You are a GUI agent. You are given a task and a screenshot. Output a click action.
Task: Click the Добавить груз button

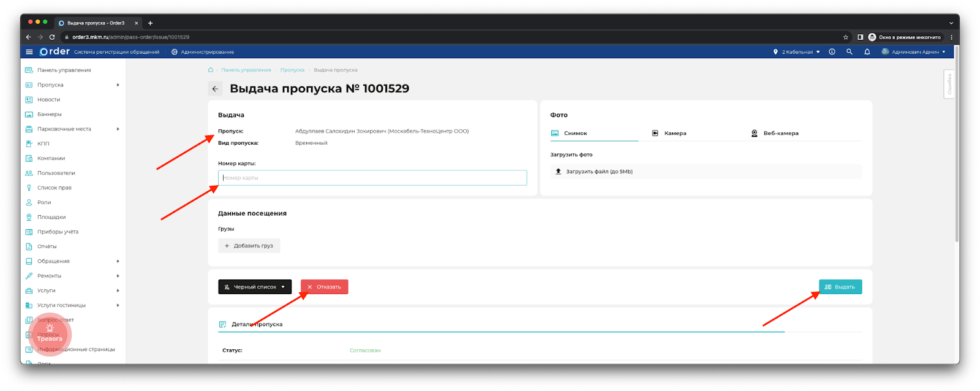point(249,246)
